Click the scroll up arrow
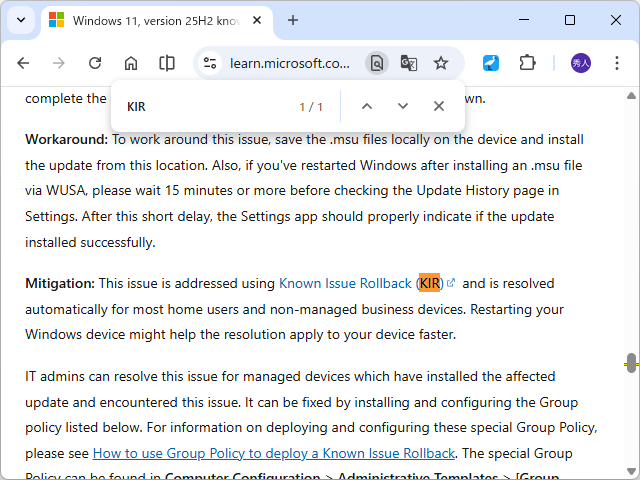Screen dimensions: 640x480 631,96
